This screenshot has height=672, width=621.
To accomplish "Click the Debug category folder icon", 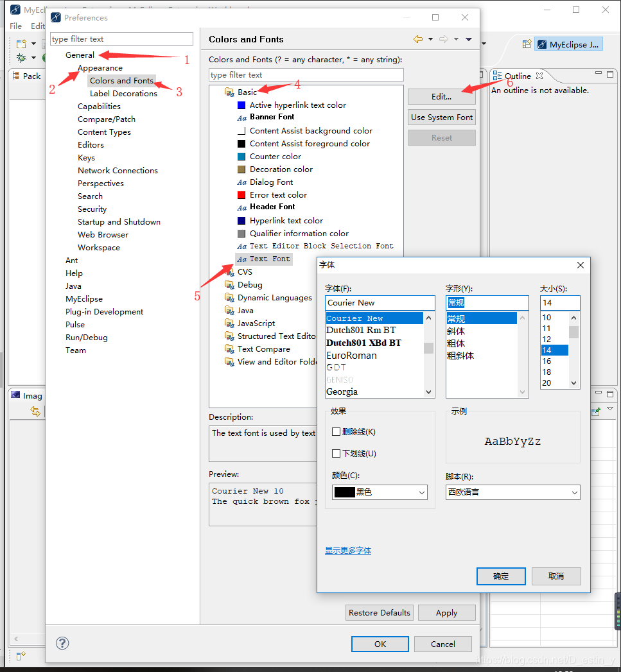I will click(229, 285).
